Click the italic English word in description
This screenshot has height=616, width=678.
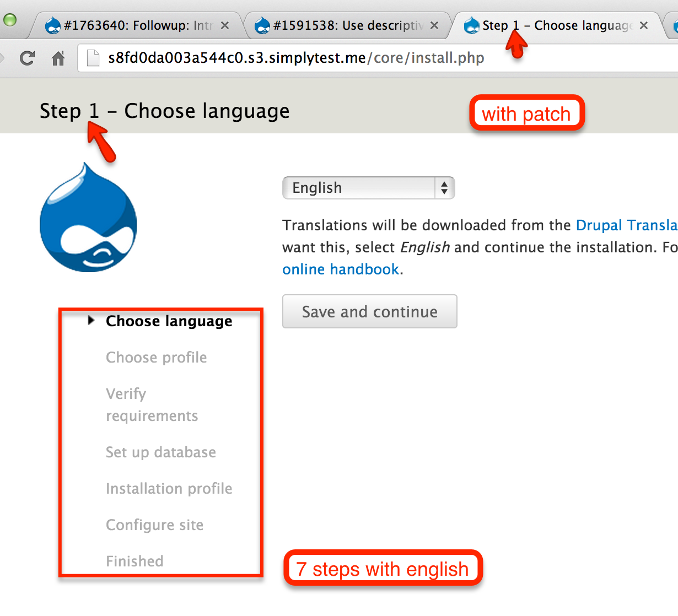pos(425,247)
